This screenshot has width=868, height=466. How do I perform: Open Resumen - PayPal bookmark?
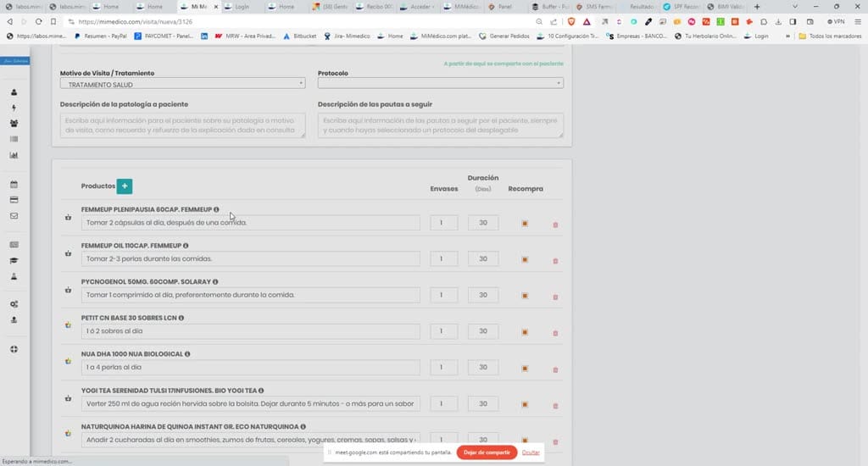point(100,36)
